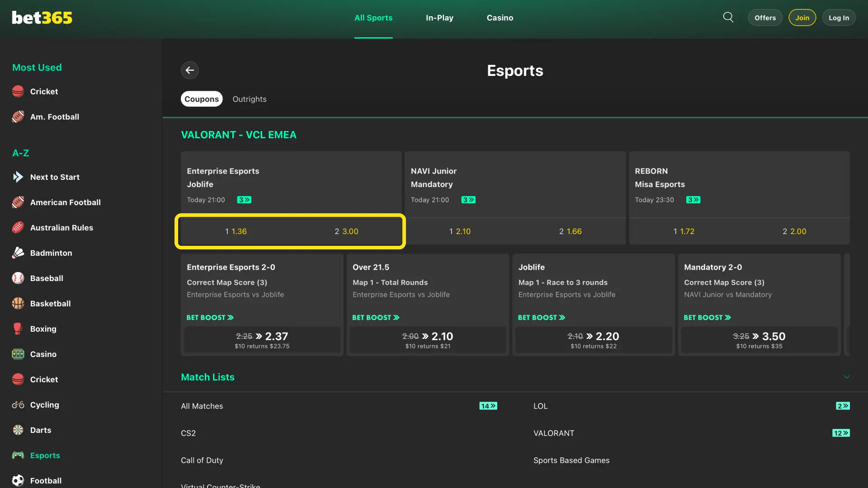Open VALORANT count badge 12
The width and height of the screenshot is (868, 488).
841,433
